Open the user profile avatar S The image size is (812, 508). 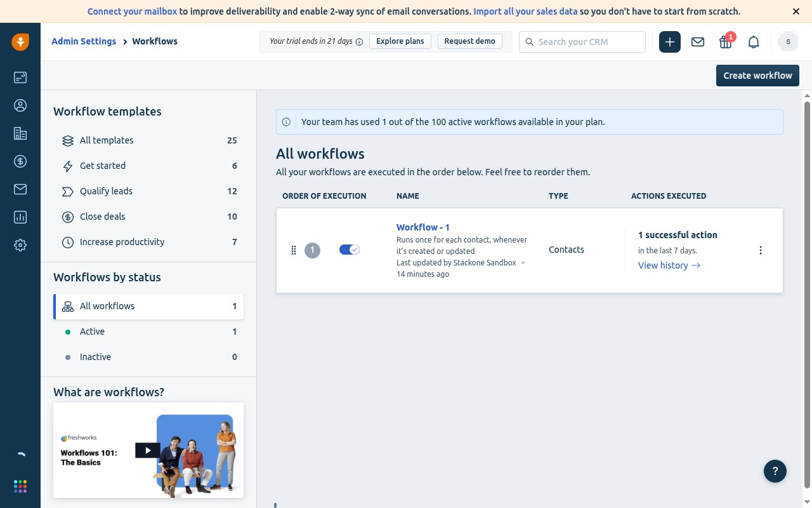(788, 42)
